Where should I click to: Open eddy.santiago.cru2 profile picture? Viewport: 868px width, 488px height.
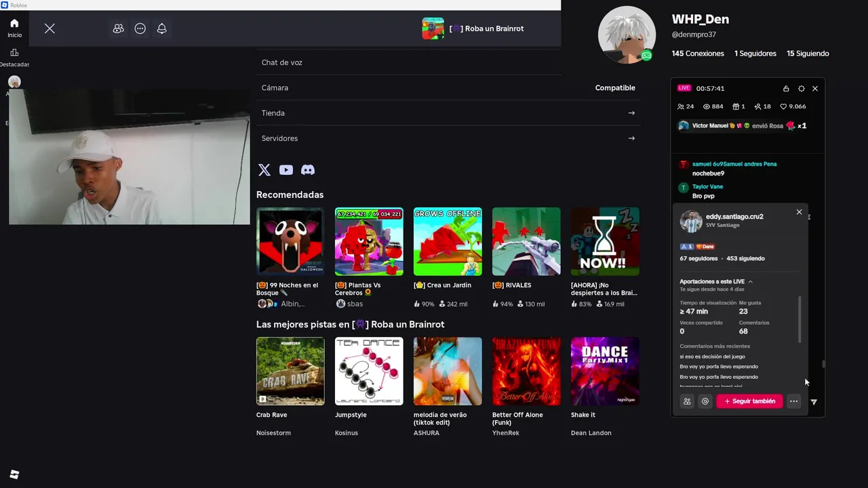click(691, 221)
